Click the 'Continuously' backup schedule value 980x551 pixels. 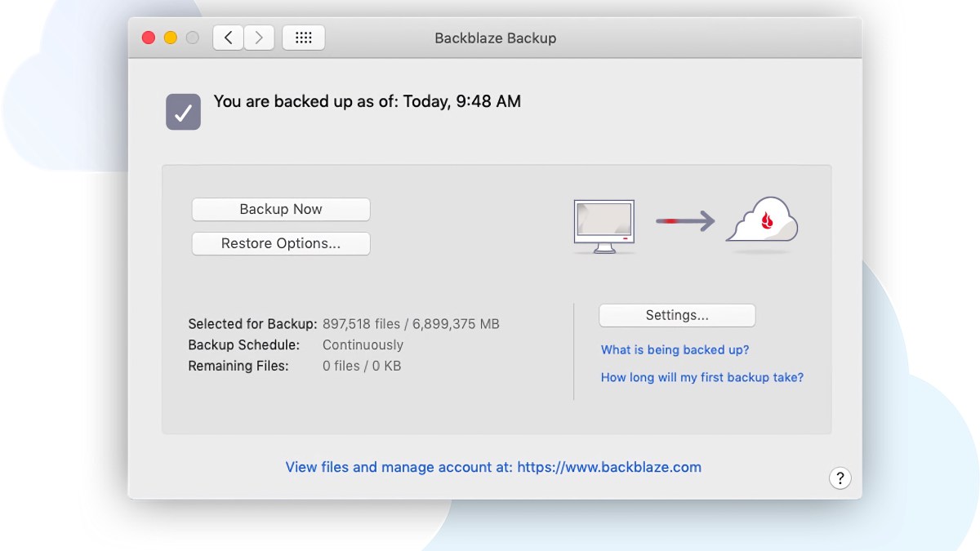[x=363, y=344]
